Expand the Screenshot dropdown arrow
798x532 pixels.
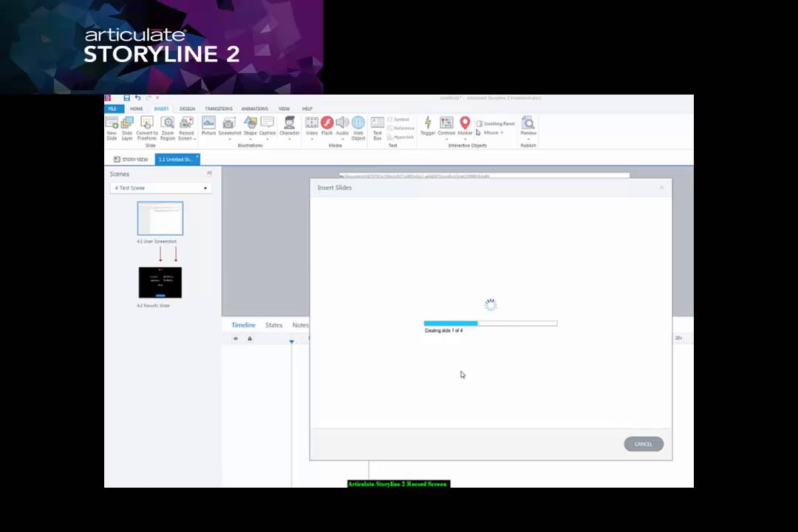coord(230,139)
